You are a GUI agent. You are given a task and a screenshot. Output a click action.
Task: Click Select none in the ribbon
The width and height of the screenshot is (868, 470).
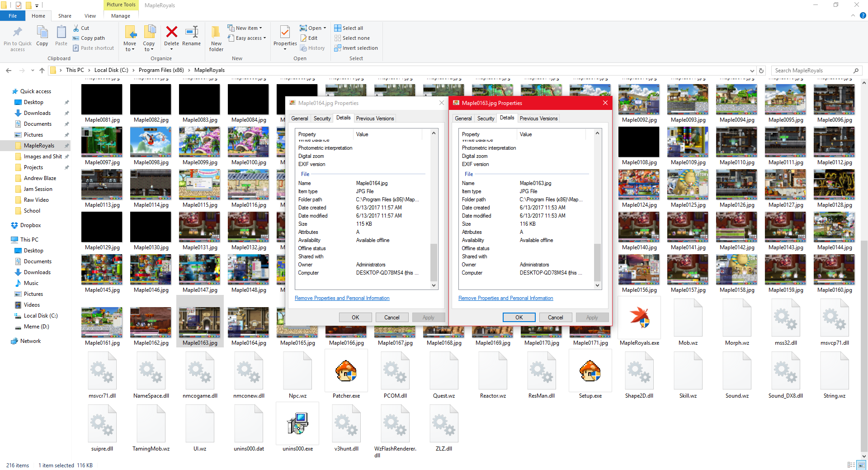pyautogui.click(x=352, y=38)
